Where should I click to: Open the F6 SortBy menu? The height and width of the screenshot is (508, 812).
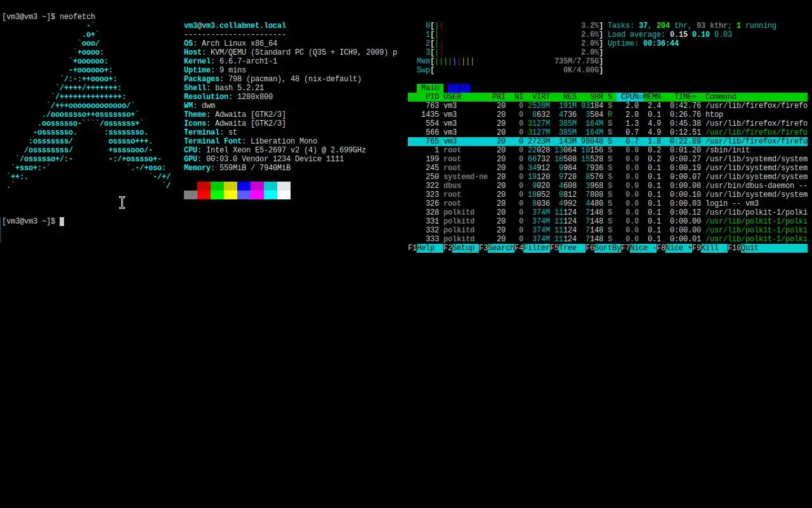(x=603, y=248)
